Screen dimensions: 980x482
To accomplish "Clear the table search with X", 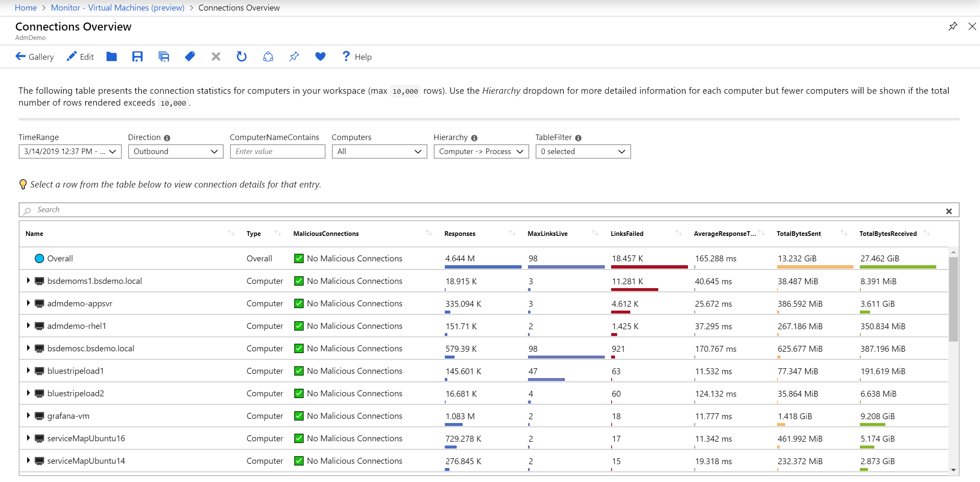I will [x=949, y=211].
